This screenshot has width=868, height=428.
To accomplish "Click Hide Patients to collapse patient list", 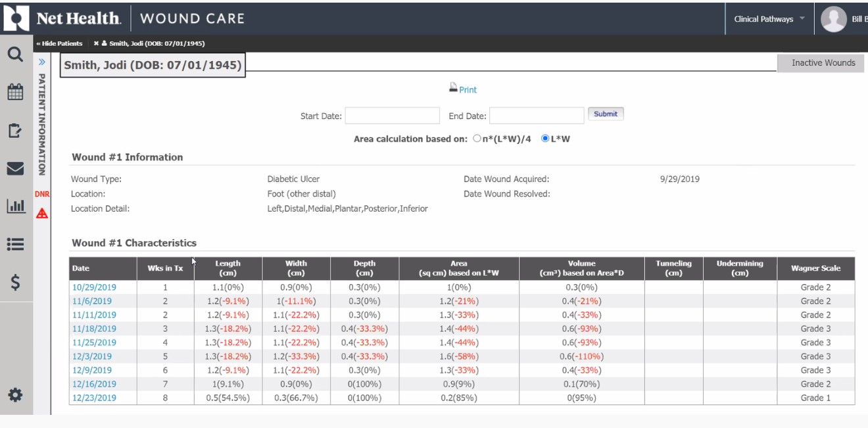I will (60, 43).
